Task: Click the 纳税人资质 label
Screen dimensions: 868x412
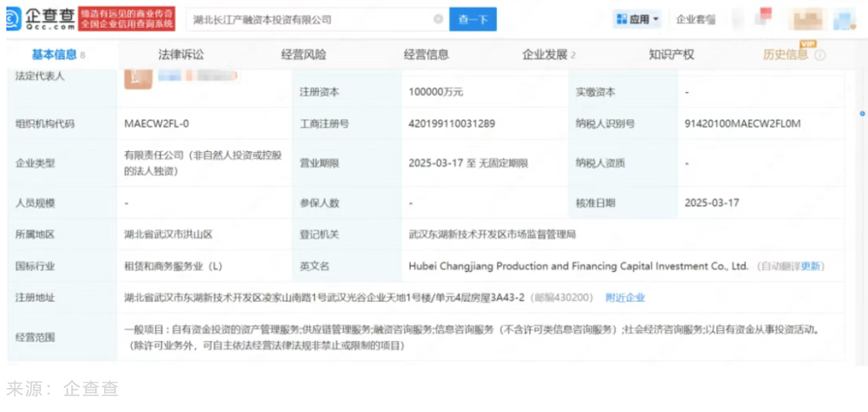Action: tap(600, 163)
